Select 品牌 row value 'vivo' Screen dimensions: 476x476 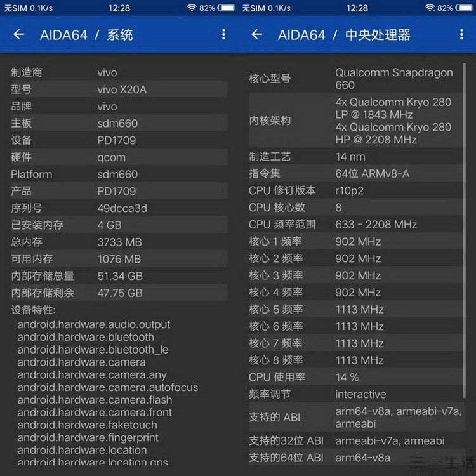107,107
